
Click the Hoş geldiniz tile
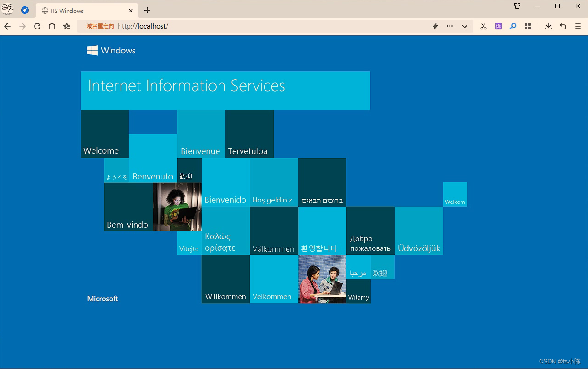point(274,182)
